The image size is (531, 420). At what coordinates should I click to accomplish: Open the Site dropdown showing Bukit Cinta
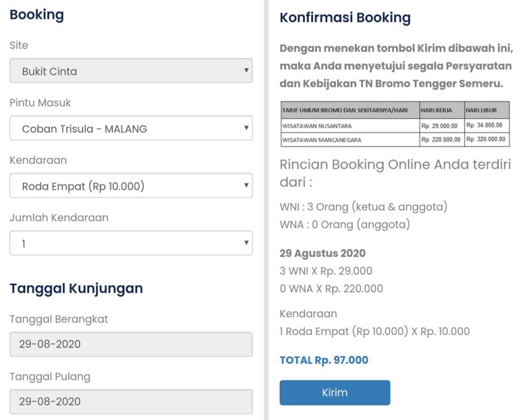131,70
